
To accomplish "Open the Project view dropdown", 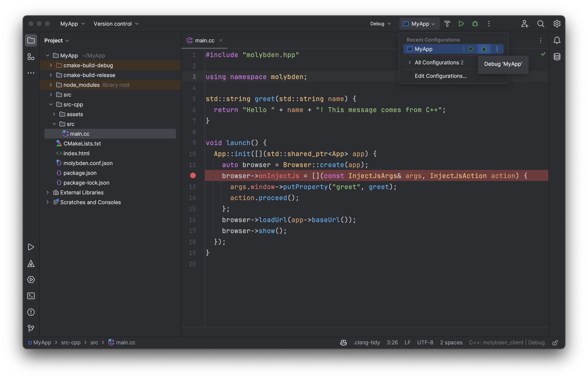I will pyautogui.click(x=57, y=40).
